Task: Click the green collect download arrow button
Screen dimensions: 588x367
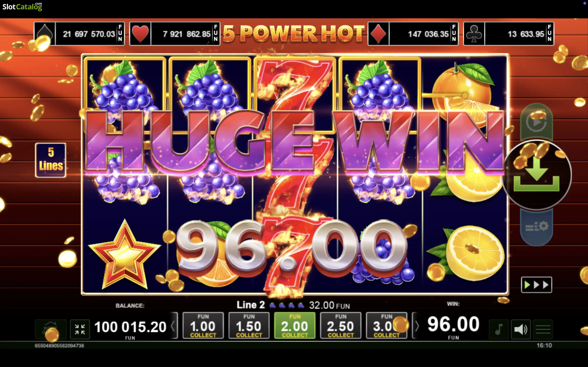Action: tap(537, 175)
